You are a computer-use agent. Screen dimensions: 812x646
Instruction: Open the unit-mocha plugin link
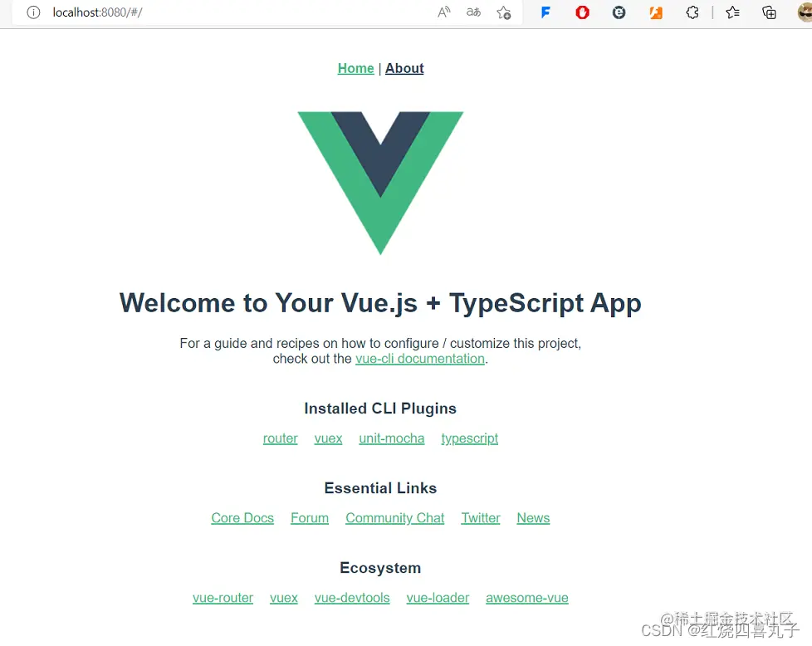click(x=392, y=438)
